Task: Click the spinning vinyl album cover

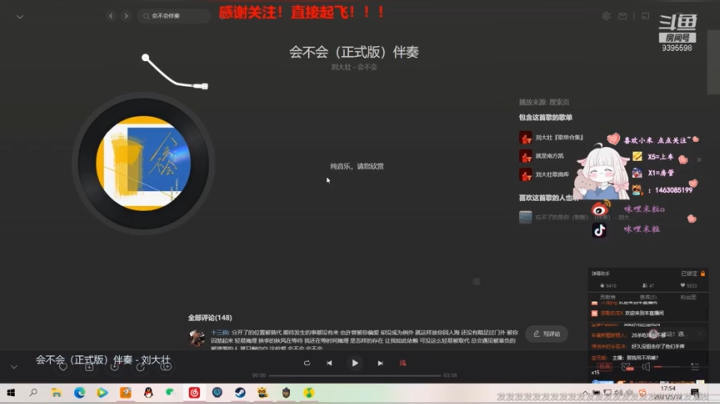Action: coord(143,163)
